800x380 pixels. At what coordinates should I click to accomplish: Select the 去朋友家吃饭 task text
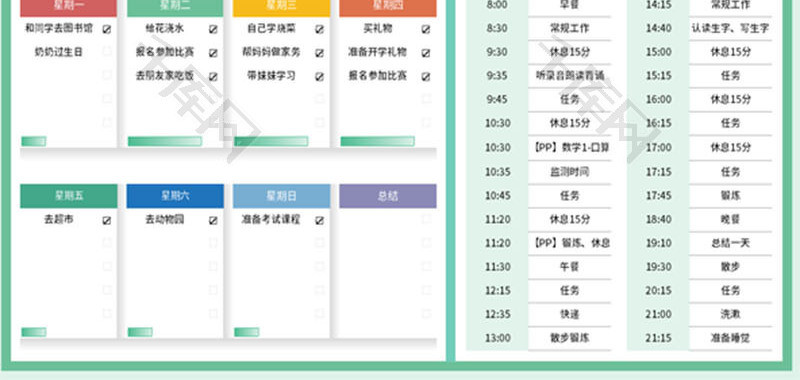pos(165,75)
